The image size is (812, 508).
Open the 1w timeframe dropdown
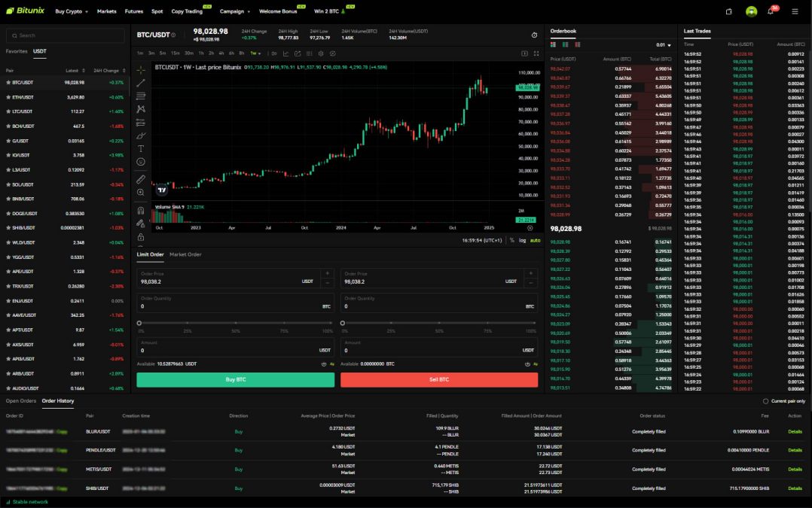pos(255,53)
